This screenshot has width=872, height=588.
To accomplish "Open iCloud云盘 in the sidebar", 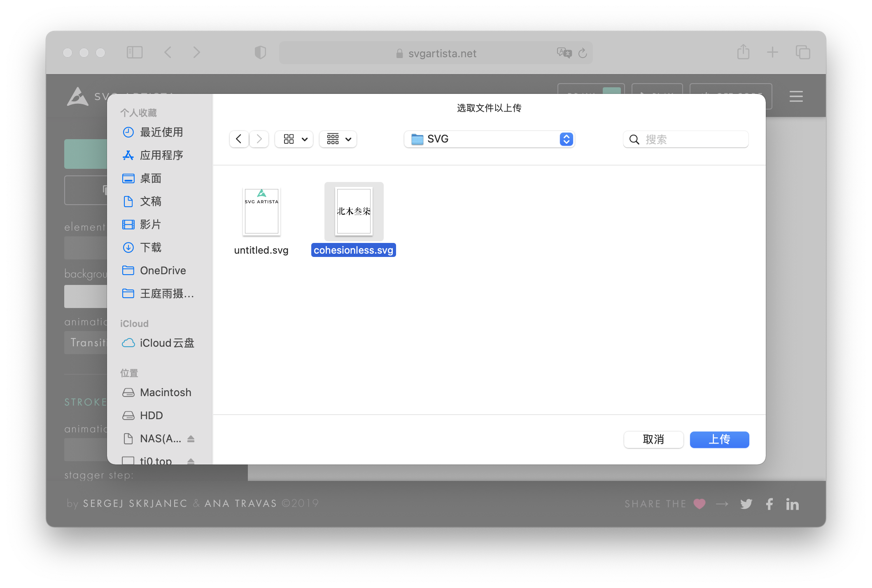I will [x=166, y=343].
